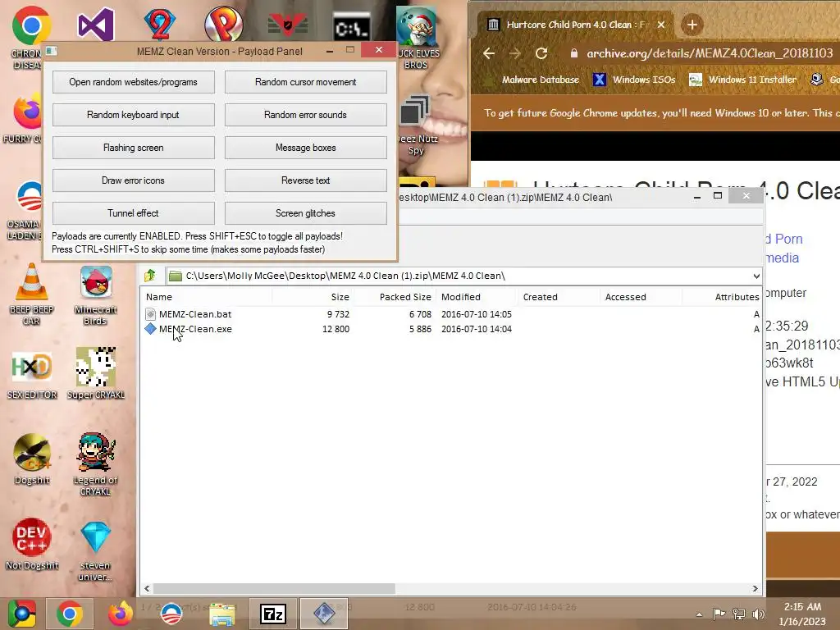This screenshot has height=630, width=840.
Task: Toggle the "Draw error icons" payload
Action: (134, 180)
